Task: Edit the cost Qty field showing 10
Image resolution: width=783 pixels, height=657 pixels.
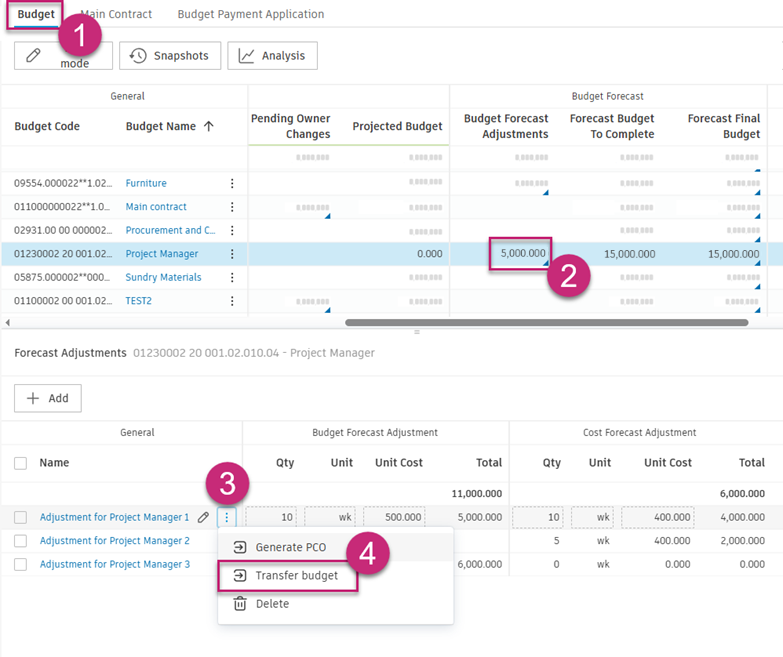Action: 538,517
